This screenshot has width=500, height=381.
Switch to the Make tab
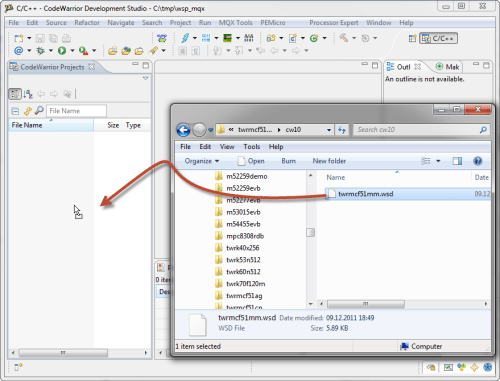pos(448,67)
